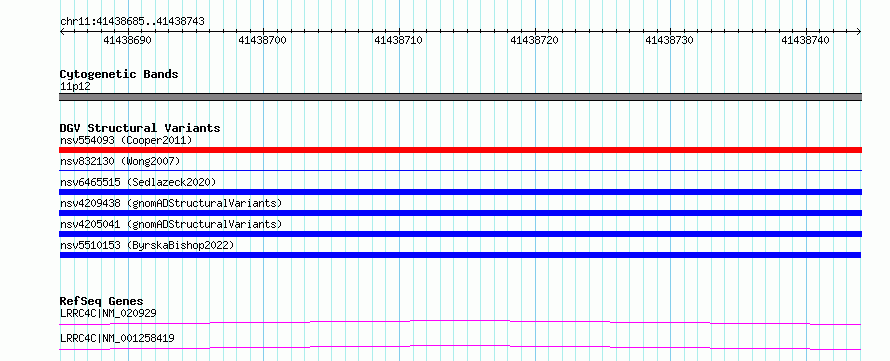The image size is (890, 361).
Task: Click ruler coordinate 41438720
Action: [534, 40]
